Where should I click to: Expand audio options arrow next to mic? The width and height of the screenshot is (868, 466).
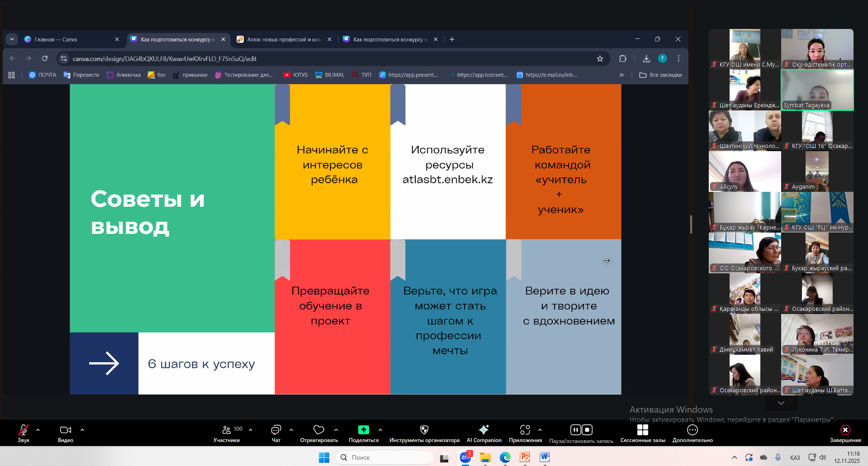pos(38,430)
